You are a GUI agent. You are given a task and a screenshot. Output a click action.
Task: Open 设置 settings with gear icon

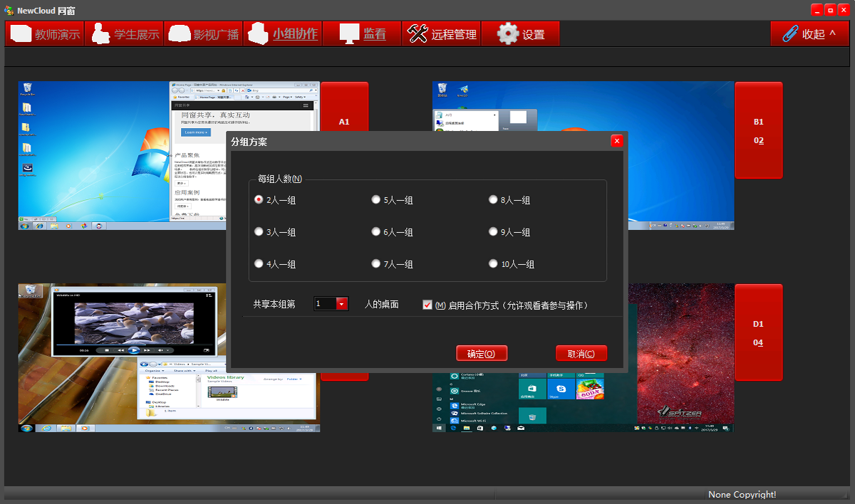520,33
